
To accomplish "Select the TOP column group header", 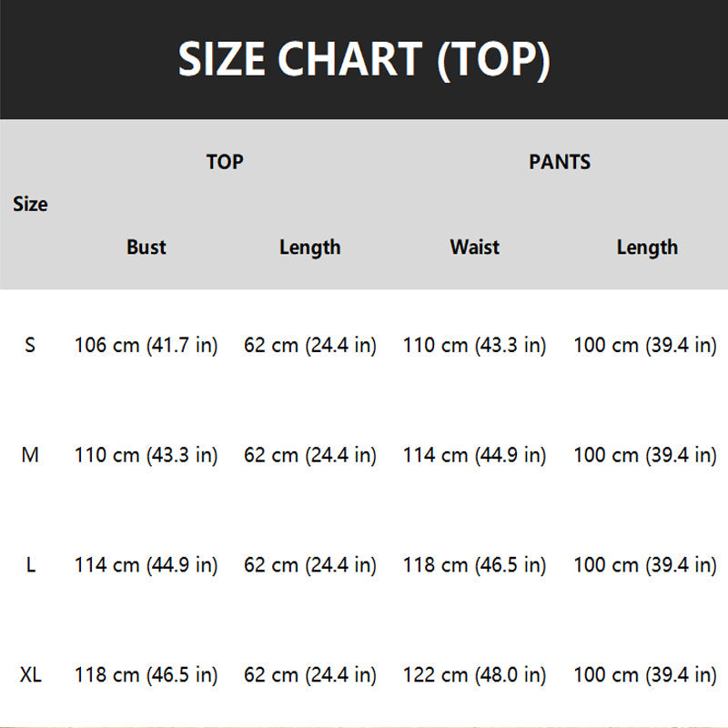I will tap(225, 162).
